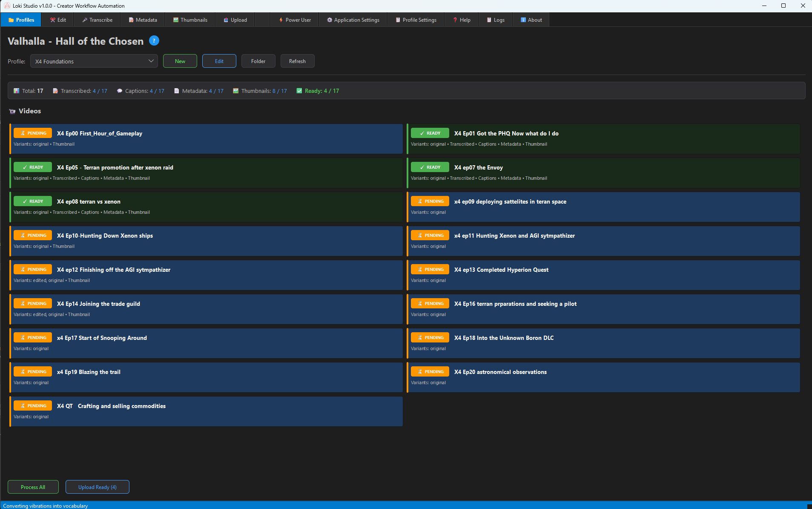Viewport: 812px width, 509px height.
Task: Click the Upload Ready button
Action: pyautogui.click(x=97, y=487)
